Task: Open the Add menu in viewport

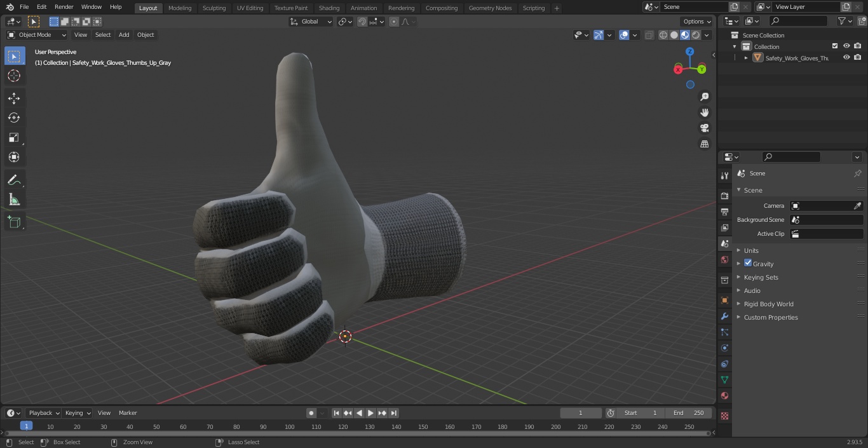Action: [x=124, y=35]
